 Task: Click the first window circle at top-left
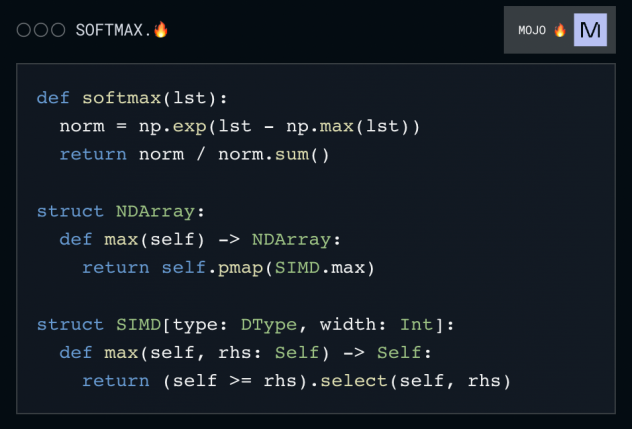[x=24, y=30]
